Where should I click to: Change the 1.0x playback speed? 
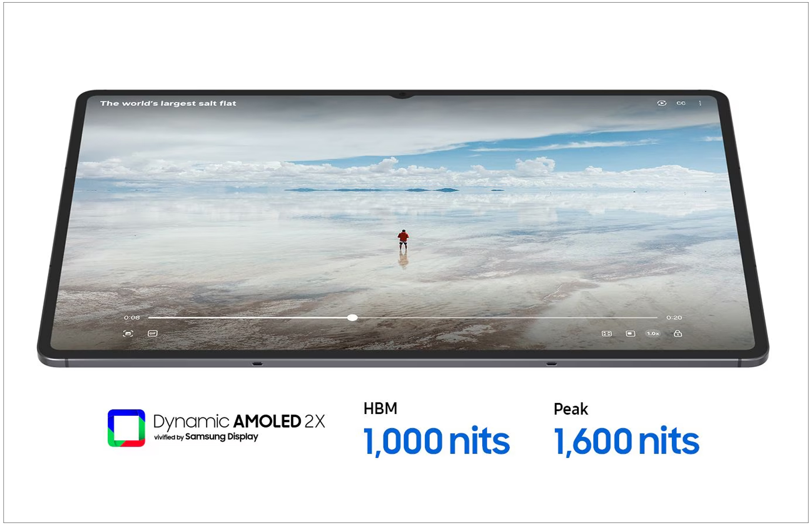653,333
